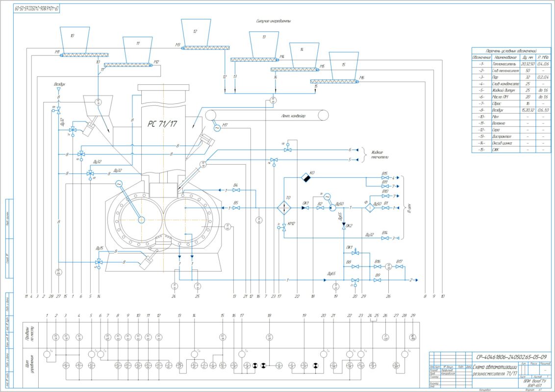
Task: Click valve symbol В15 on line 4
Action: point(385,177)
